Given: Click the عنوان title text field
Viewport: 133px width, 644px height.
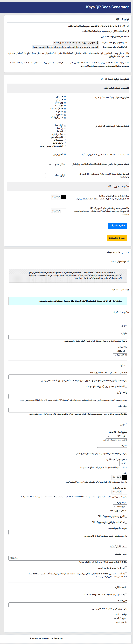Looking at the screenshot, I should click(x=68, y=337).
